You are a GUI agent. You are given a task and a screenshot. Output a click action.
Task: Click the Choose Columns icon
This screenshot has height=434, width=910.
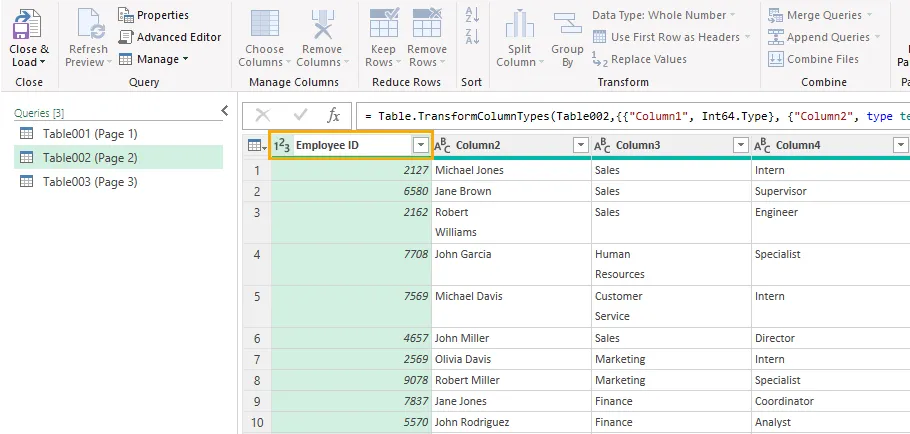point(265,24)
